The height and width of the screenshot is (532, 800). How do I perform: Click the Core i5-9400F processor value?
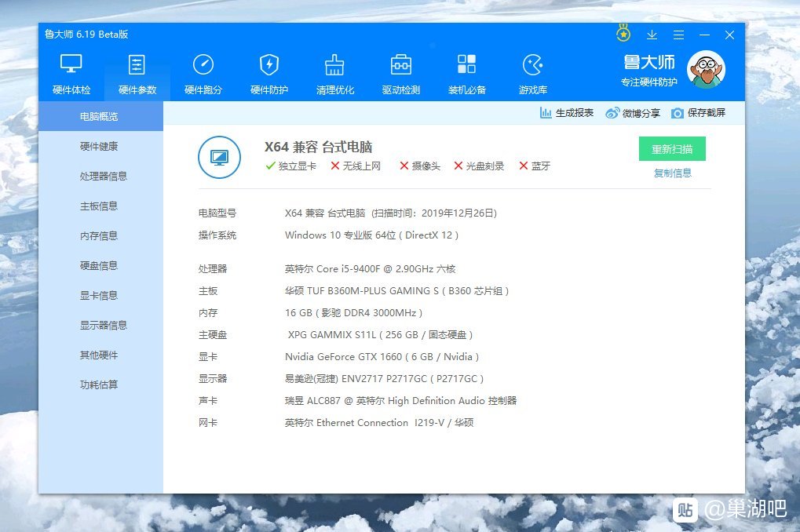pyautogui.click(x=370, y=269)
